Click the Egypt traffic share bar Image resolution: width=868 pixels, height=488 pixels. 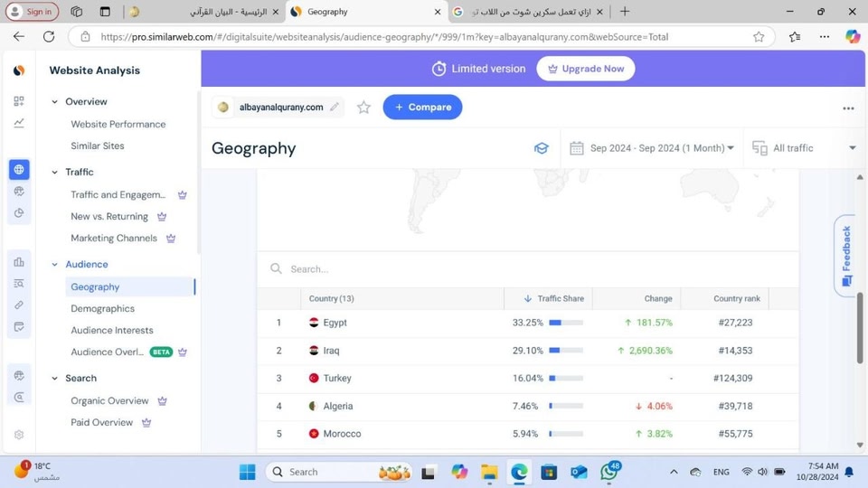click(x=566, y=323)
